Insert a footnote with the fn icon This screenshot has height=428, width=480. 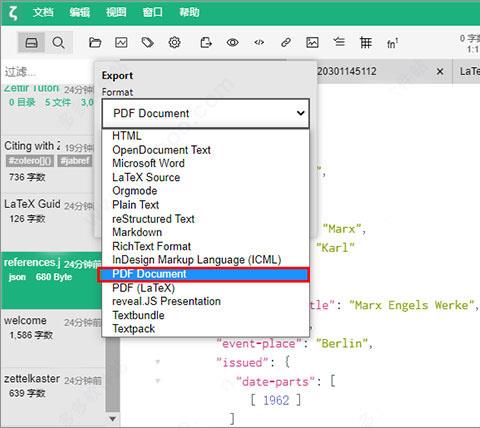(x=392, y=43)
